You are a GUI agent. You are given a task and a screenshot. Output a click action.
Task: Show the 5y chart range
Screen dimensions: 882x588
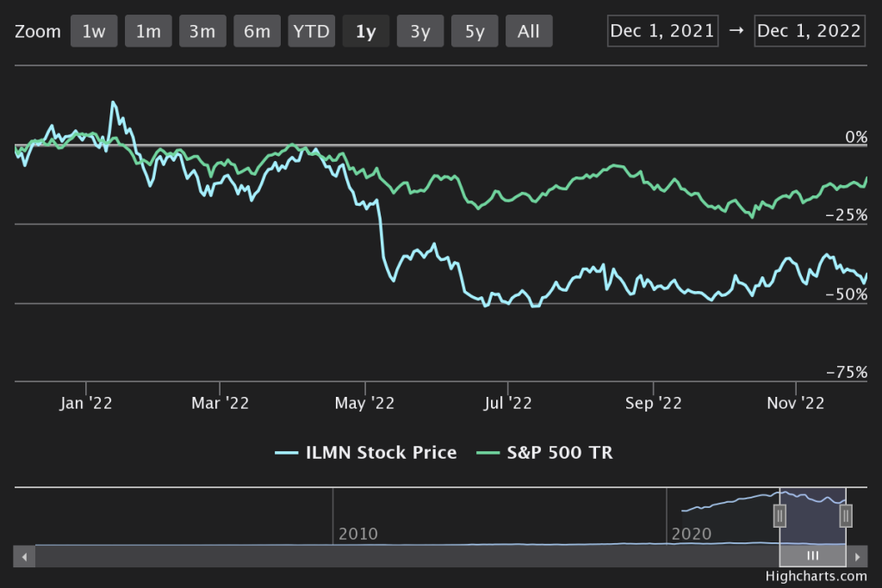pos(475,32)
